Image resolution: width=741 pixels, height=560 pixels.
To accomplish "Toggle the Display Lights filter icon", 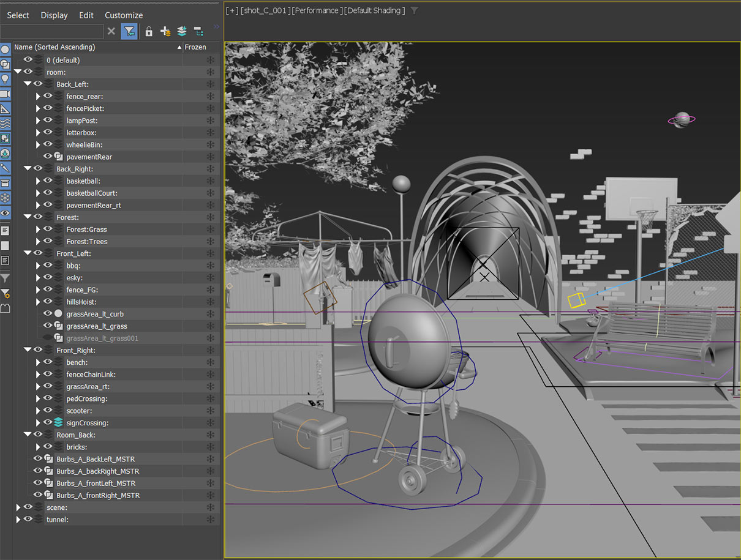I will tap(5, 79).
